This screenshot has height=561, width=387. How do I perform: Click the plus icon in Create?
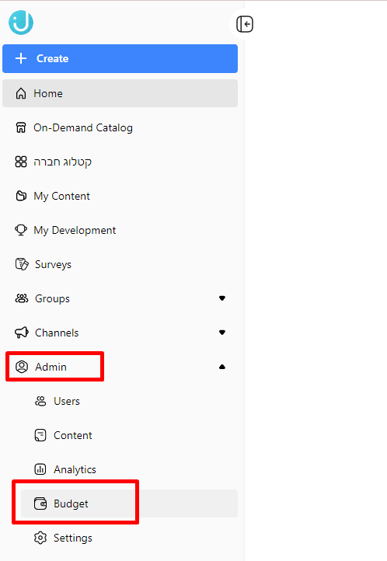pos(21,58)
